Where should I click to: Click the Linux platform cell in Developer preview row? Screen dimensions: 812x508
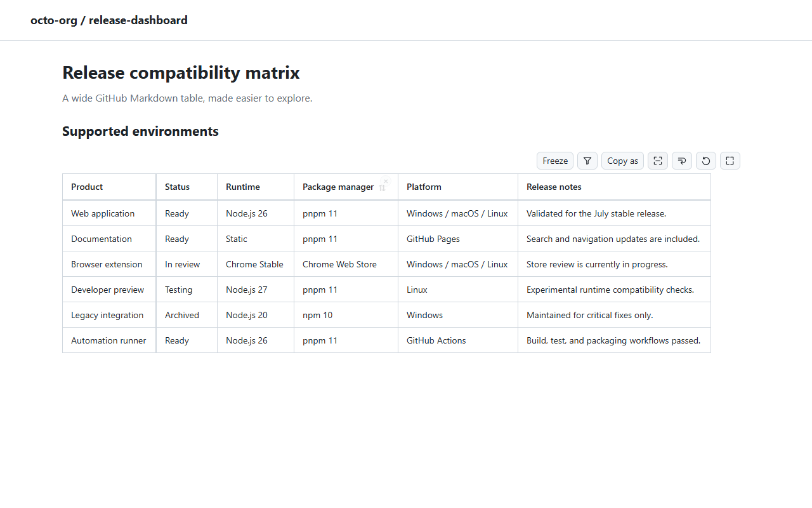point(458,290)
